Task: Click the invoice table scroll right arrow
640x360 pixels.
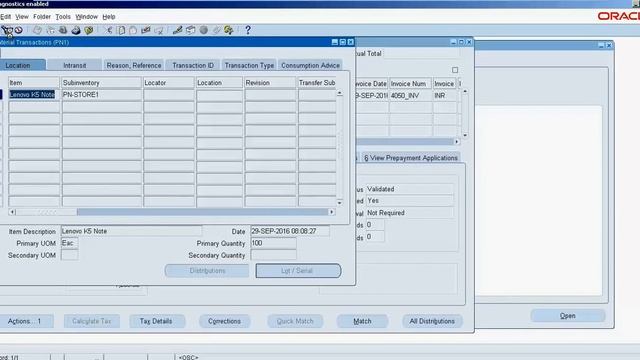Action: click(457, 142)
